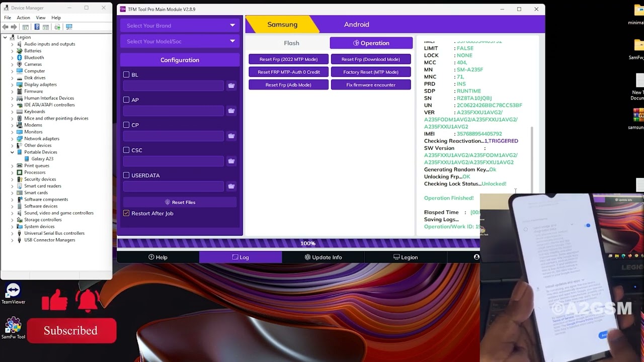Click the AP file path field

pos(174,111)
